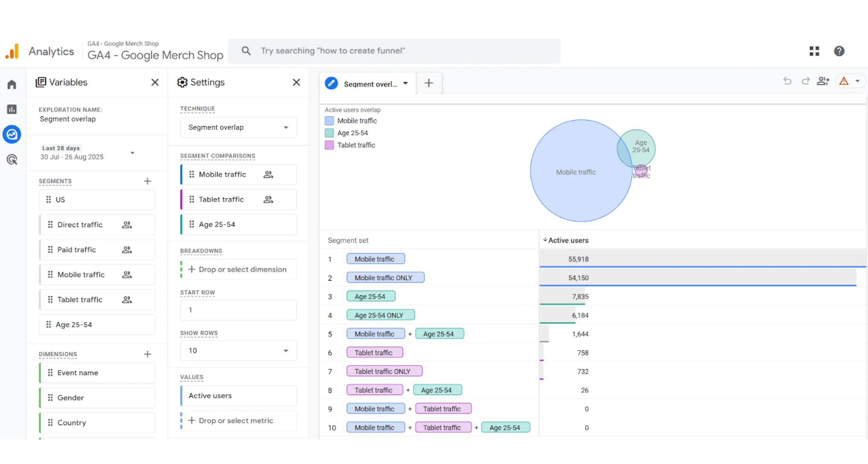Select the Explore icon in sidebar

(x=12, y=134)
